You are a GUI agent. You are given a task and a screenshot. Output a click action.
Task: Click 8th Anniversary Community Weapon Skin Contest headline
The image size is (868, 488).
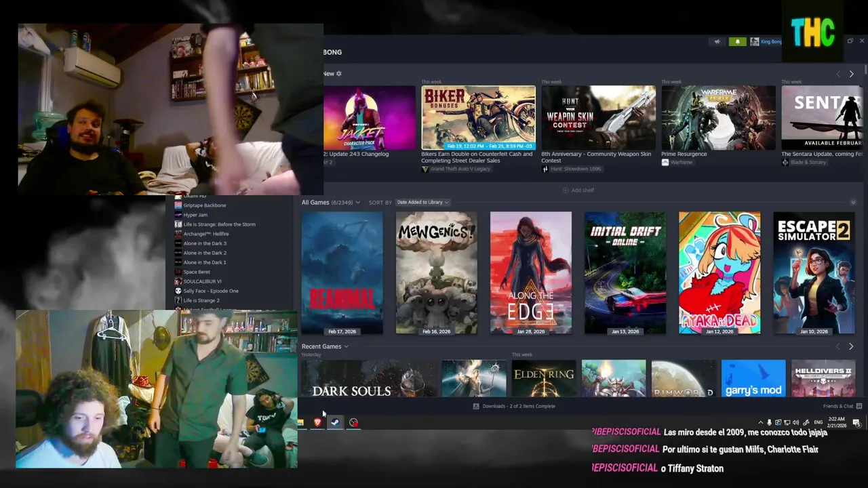[596, 157]
